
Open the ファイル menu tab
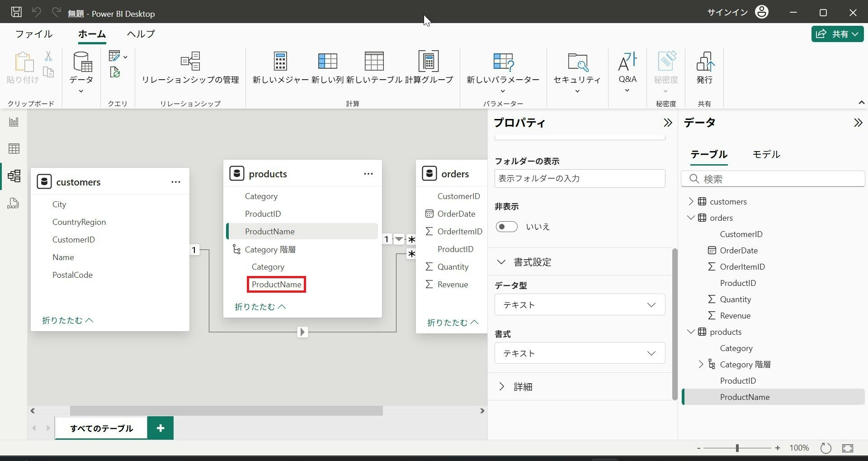[x=34, y=34]
